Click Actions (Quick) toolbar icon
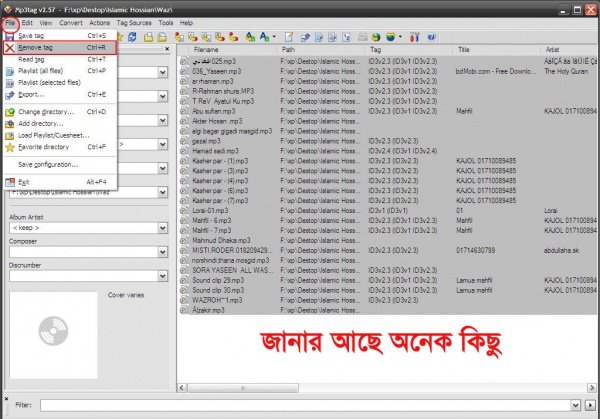Image resolution: width=600 pixels, height=419 pixels. (x=264, y=37)
